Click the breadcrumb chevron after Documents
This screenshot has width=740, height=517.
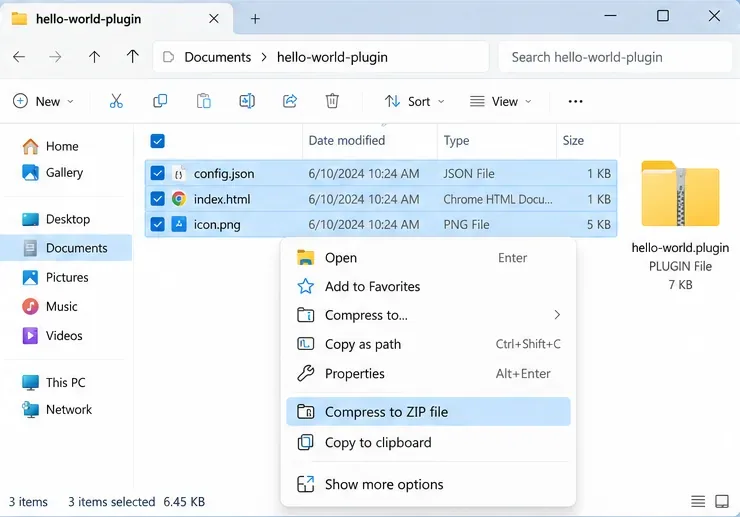[264, 57]
